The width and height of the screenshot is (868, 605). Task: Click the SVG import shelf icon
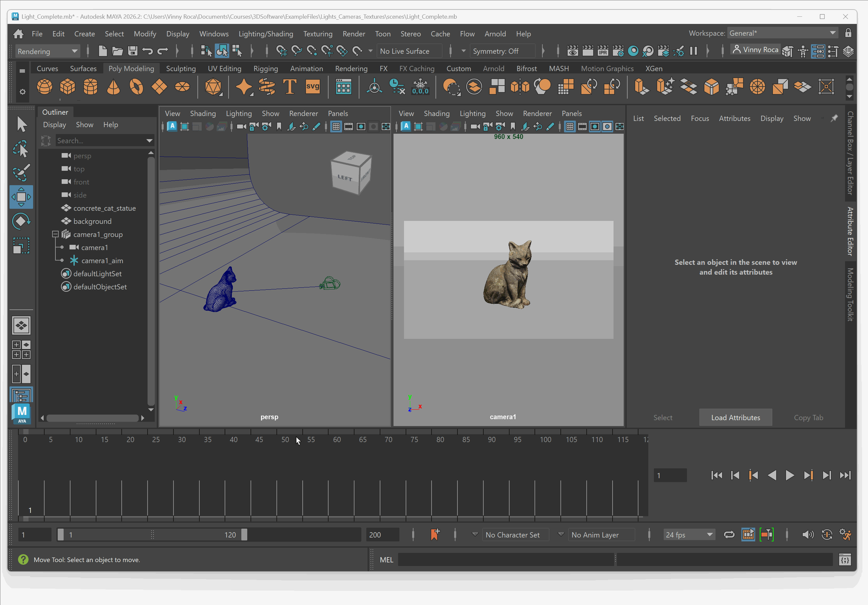(x=313, y=87)
